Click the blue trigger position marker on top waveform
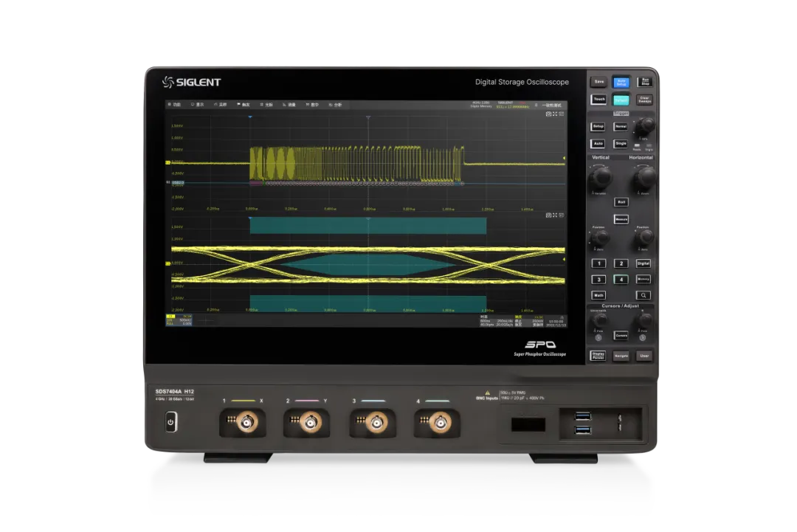Image resolution: width=797 pixels, height=532 pixels. coord(251,117)
